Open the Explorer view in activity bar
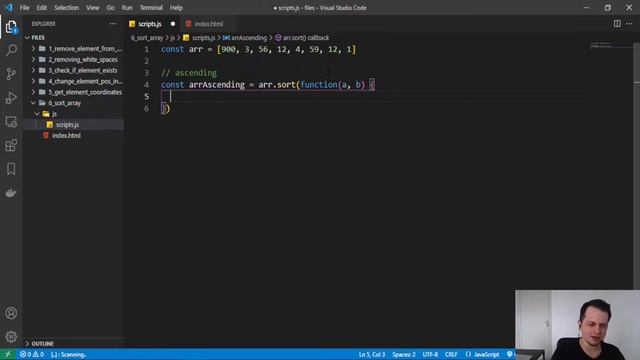 tap(11, 27)
